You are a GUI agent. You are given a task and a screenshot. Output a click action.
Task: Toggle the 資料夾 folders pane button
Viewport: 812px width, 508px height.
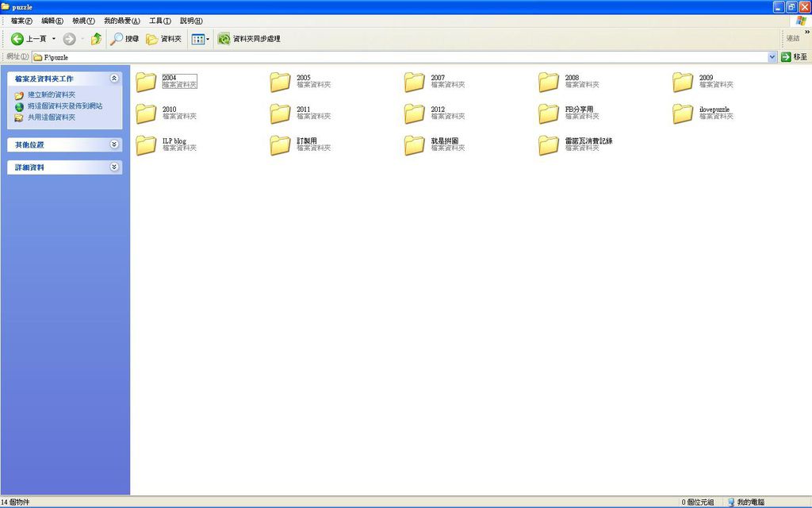click(x=163, y=39)
